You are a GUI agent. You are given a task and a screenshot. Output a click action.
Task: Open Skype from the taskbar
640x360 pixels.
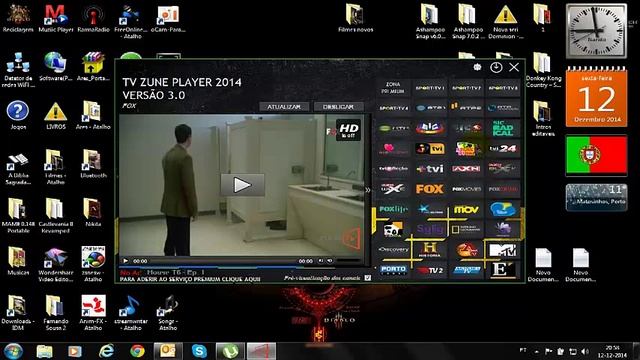point(199,351)
